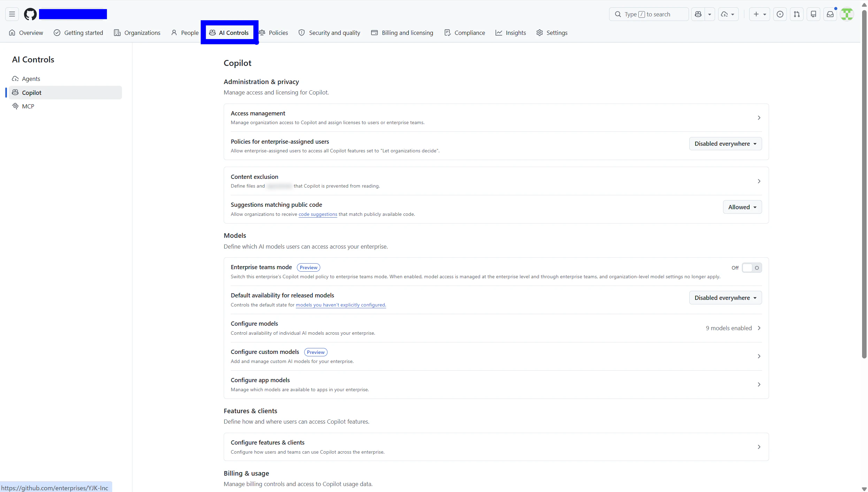Expand the Copilot chat dropdown arrow
Screen dimensions: 868x492
click(x=709, y=14)
